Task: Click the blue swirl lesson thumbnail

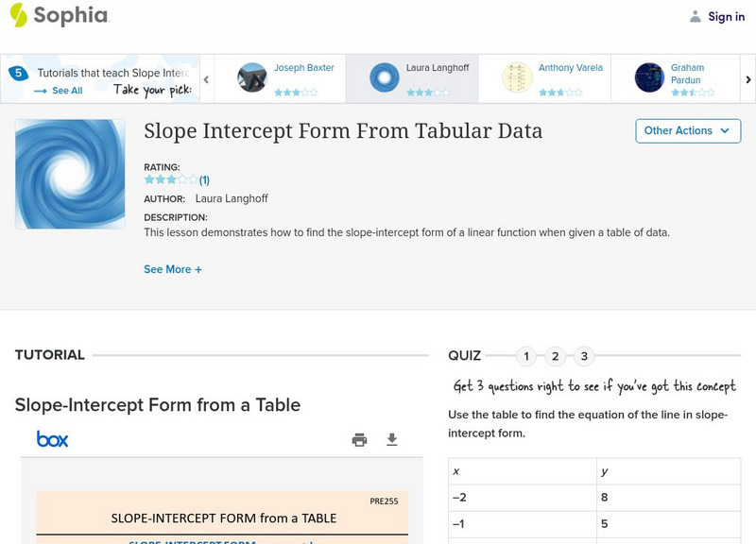Action: pos(70,174)
